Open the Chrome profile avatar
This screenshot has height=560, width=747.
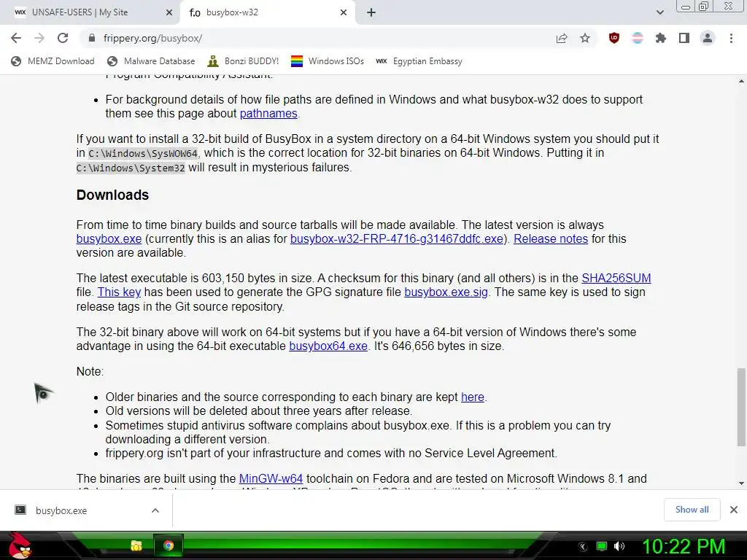[708, 38]
